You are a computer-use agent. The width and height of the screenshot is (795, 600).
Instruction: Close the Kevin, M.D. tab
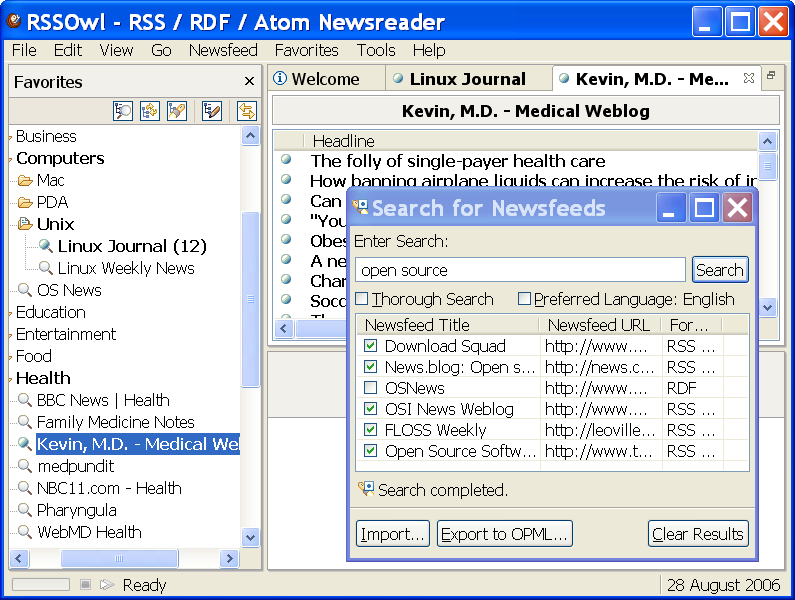(x=748, y=78)
